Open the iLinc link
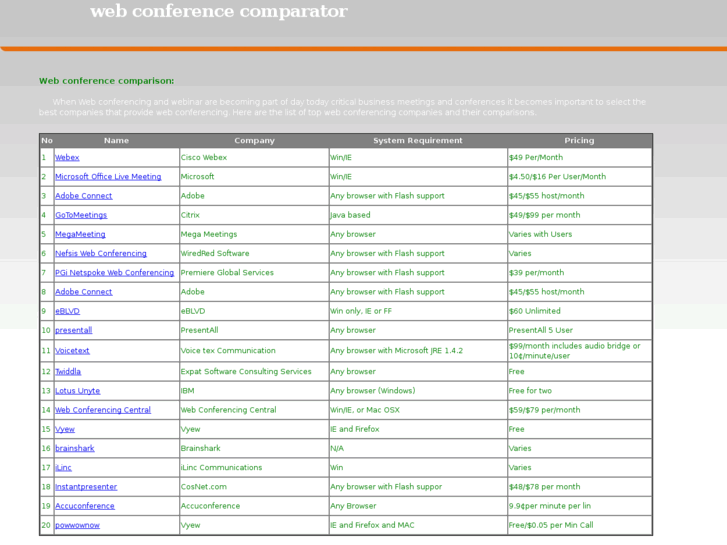Image resolution: width=727 pixels, height=545 pixels. click(63, 468)
